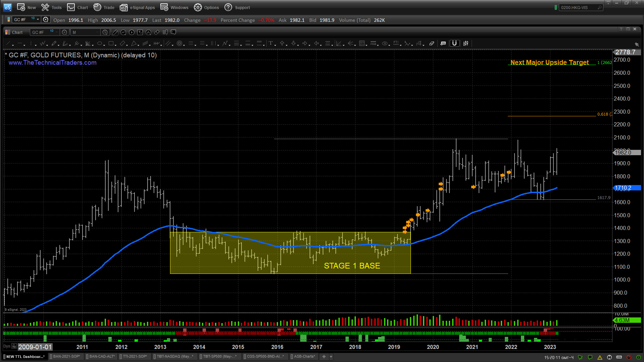Switch to the TIBT-NASDAQ tab
The width and height of the screenshot is (644, 362).
pos(174,356)
